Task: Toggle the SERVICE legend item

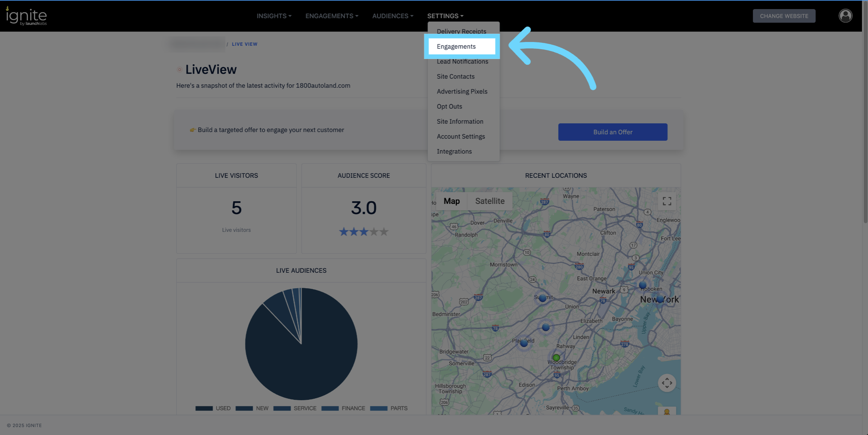Action: [295, 408]
